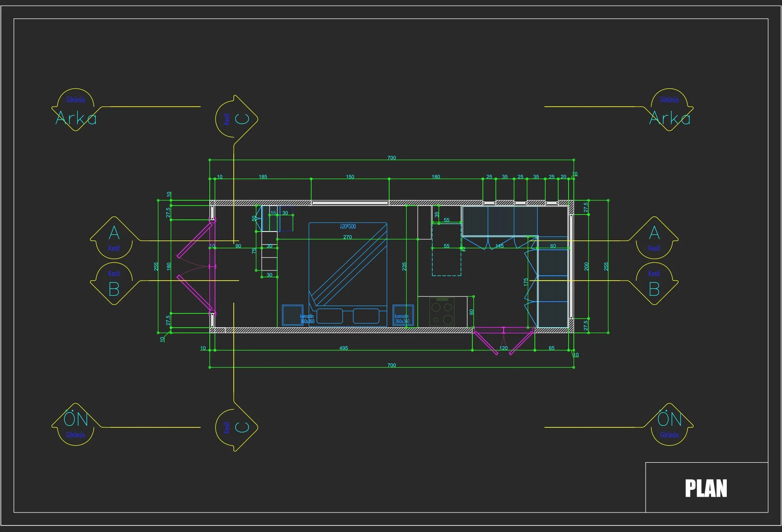Click the PLAN title block text

706,488
